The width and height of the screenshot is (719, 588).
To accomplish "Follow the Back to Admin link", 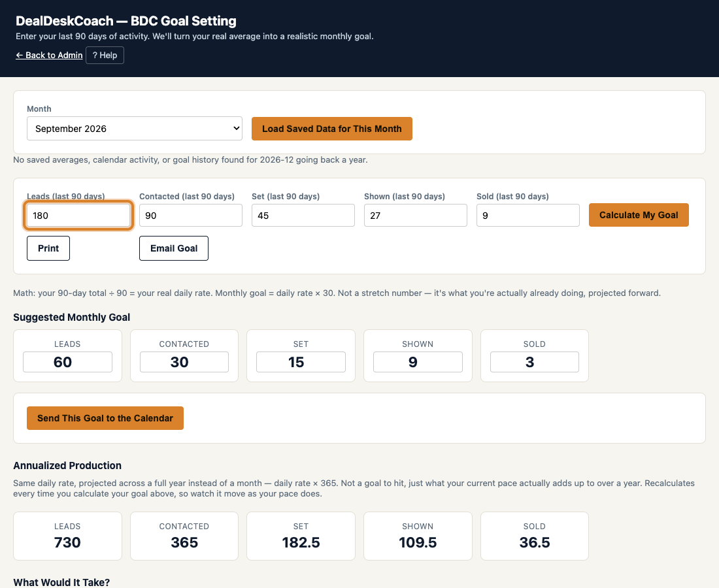I will (49, 55).
